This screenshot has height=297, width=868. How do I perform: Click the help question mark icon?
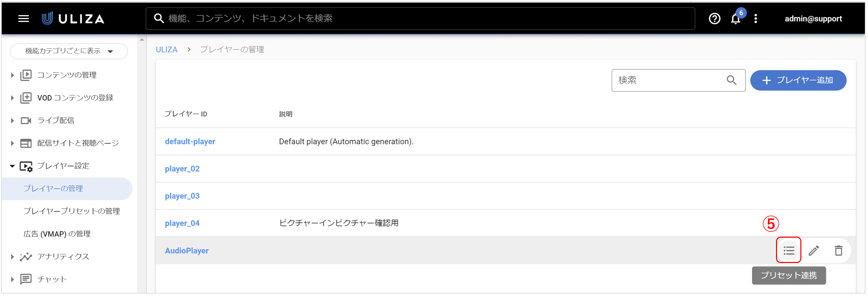[x=714, y=19]
